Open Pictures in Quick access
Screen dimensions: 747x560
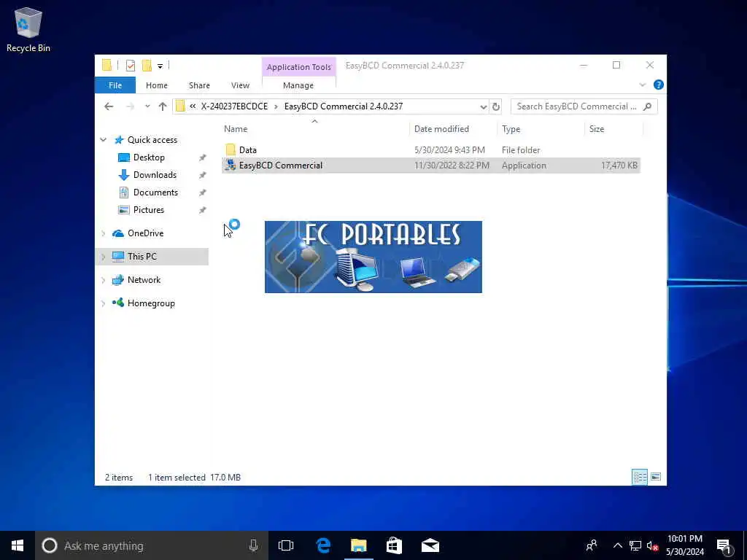(x=149, y=210)
